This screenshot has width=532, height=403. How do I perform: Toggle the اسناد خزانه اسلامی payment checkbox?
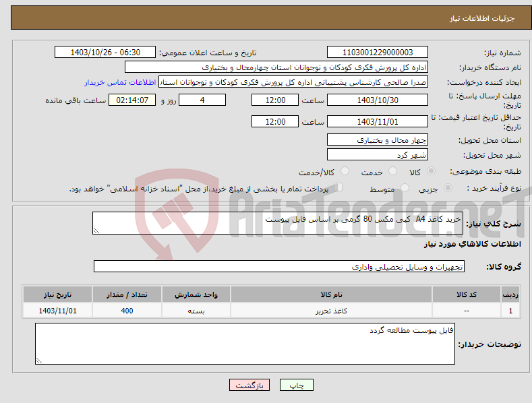(x=338, y=187)
